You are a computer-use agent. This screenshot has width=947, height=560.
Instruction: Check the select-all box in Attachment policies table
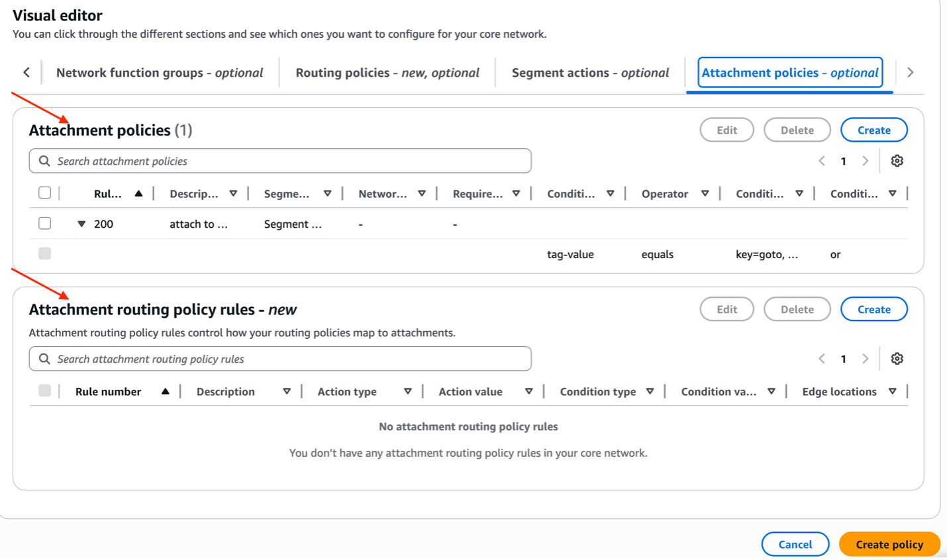[x=44, y=192]
